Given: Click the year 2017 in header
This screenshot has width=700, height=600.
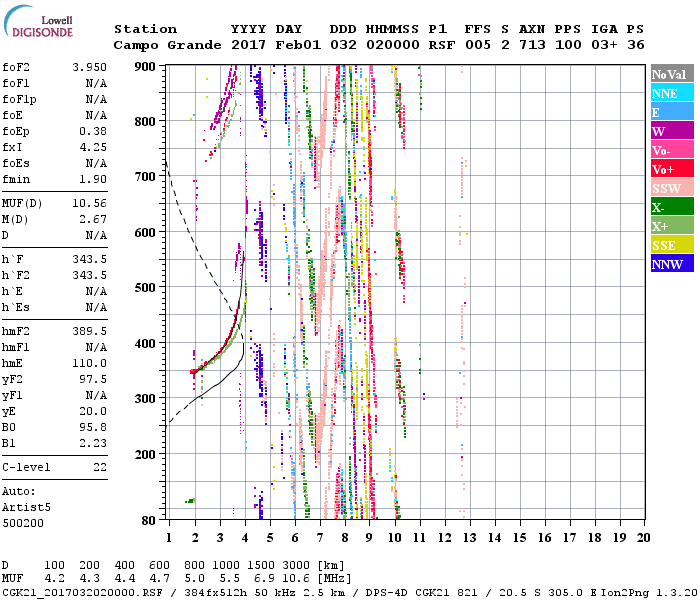Looking at the screenshot, I should click(x=248, y=45).
